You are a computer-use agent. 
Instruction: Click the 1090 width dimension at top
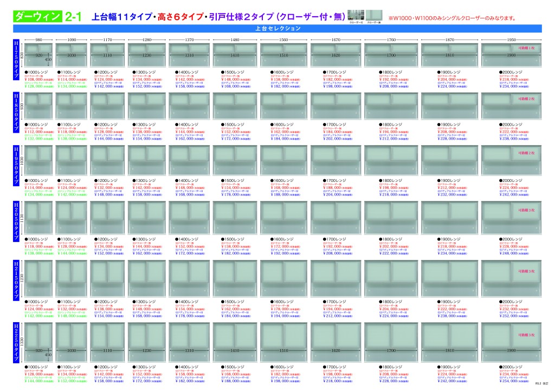tap(72, 40)
